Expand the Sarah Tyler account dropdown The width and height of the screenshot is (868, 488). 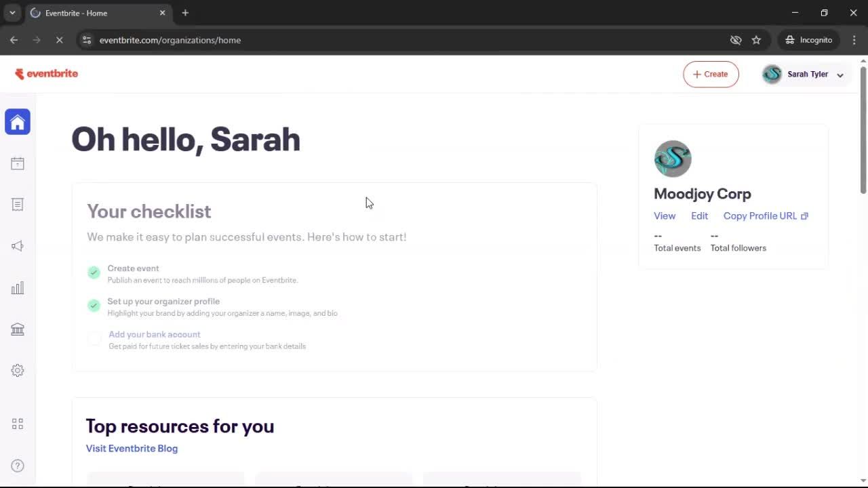coord(840,75)
